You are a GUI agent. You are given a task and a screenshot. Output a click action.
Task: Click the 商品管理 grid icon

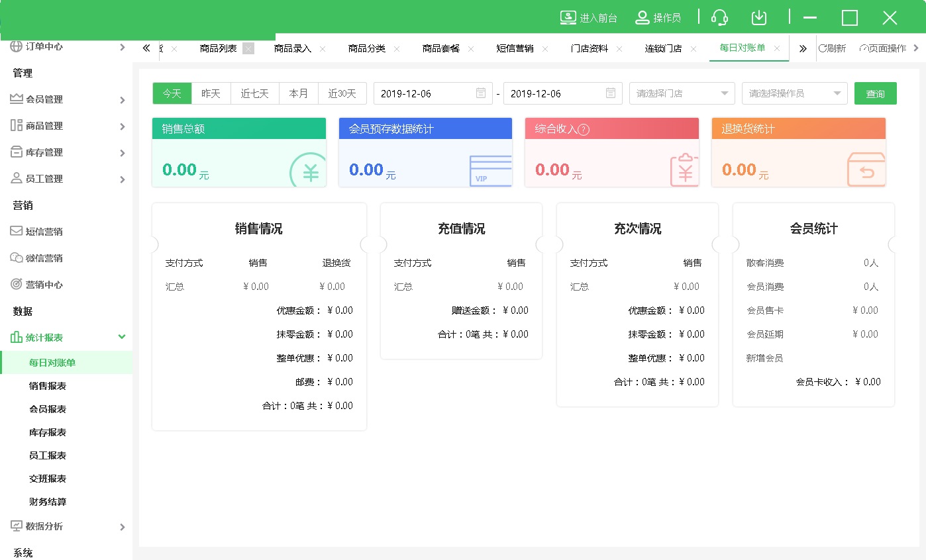pyautogui.click(x=17, y=126)
